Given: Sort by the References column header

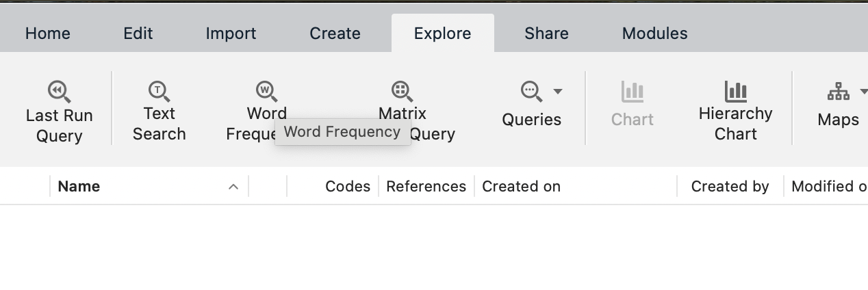Looking at the screenshot, I should tap(426, 187).
